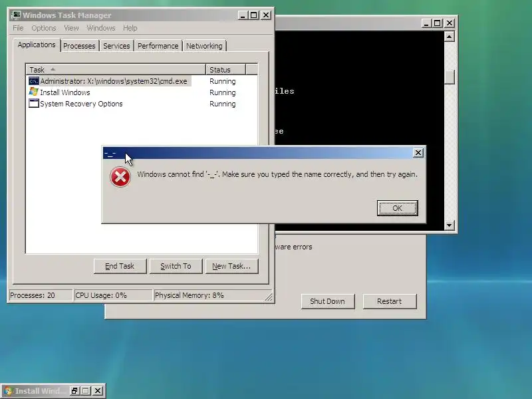Click the New Task... button
532x399 pixels.
(x=231, y=266)
